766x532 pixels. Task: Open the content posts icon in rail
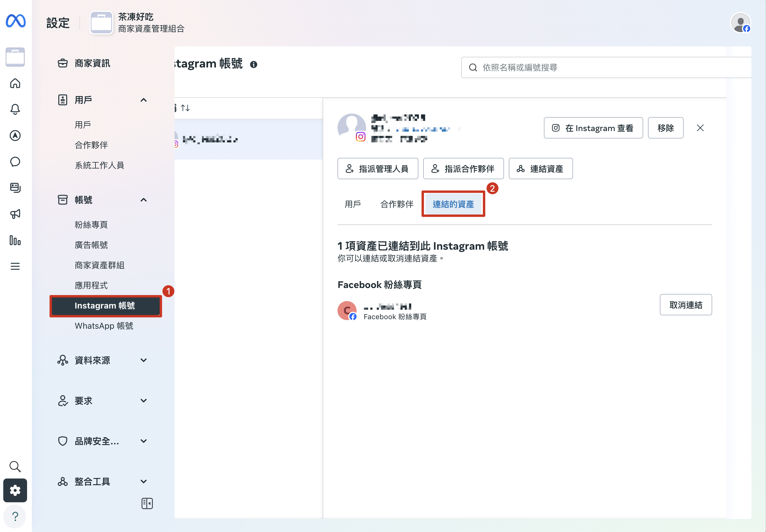tap(15, 188)
